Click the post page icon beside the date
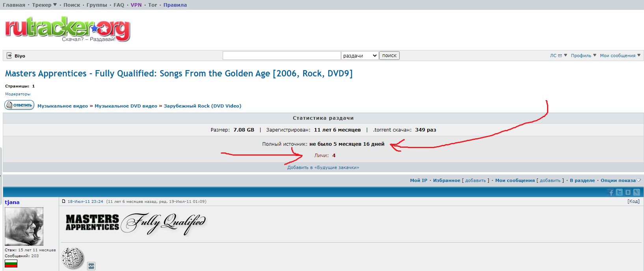The image size is (644, 271). [x=64, y=201]
